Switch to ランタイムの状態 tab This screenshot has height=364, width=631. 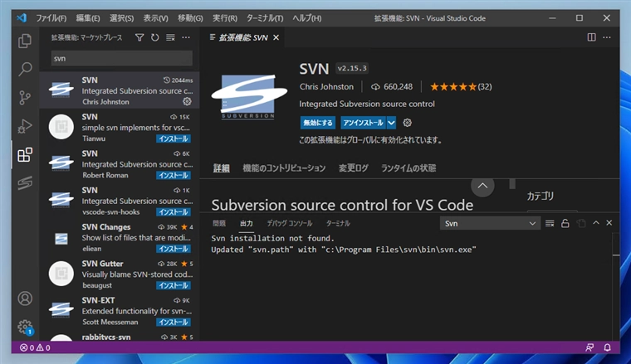click(x=408, y=168)
